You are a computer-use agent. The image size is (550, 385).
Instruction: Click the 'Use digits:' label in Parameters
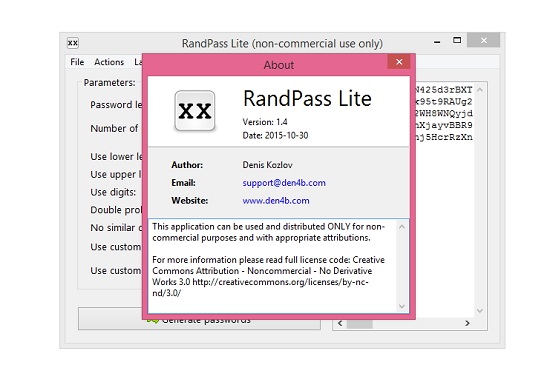pos(113,192)
